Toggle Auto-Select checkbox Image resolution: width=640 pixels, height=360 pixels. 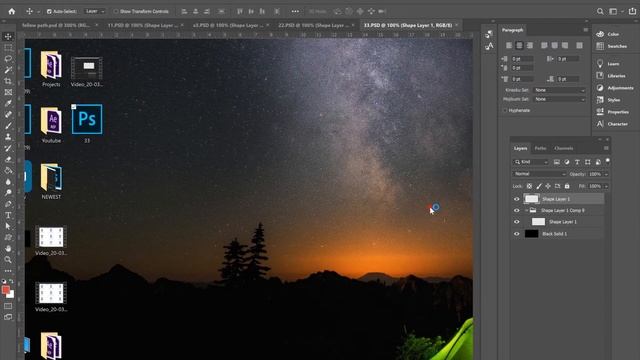[49, 11]
